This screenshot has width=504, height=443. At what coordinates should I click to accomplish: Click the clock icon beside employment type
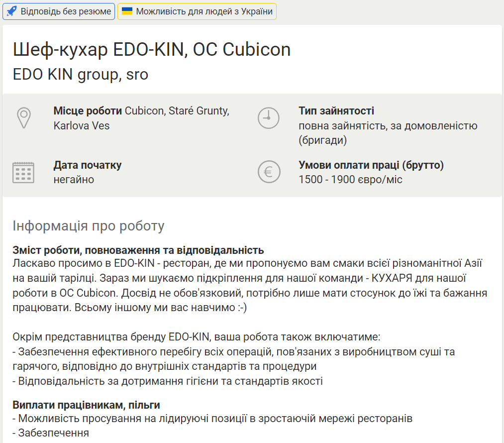point(269,117)
